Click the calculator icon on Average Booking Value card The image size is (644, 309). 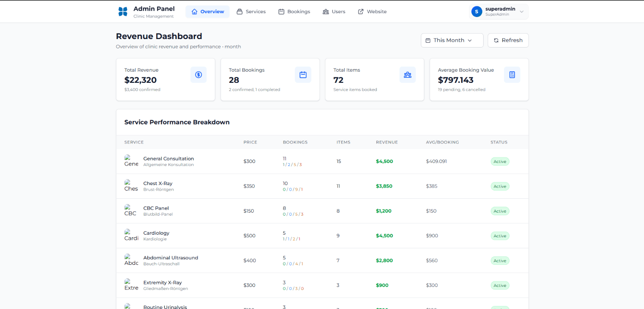tap(512, 75)
